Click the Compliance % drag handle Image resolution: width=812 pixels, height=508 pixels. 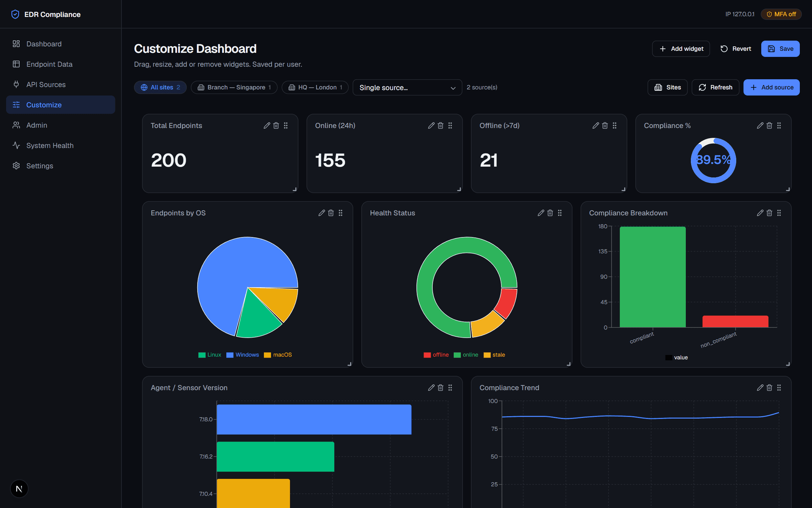pyautogui.click(x=779, y=126)
